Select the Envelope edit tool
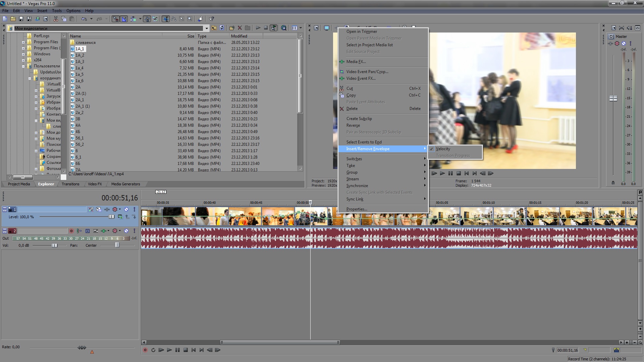Viewport: 644px width, 362px height. [x=173, y=19]
